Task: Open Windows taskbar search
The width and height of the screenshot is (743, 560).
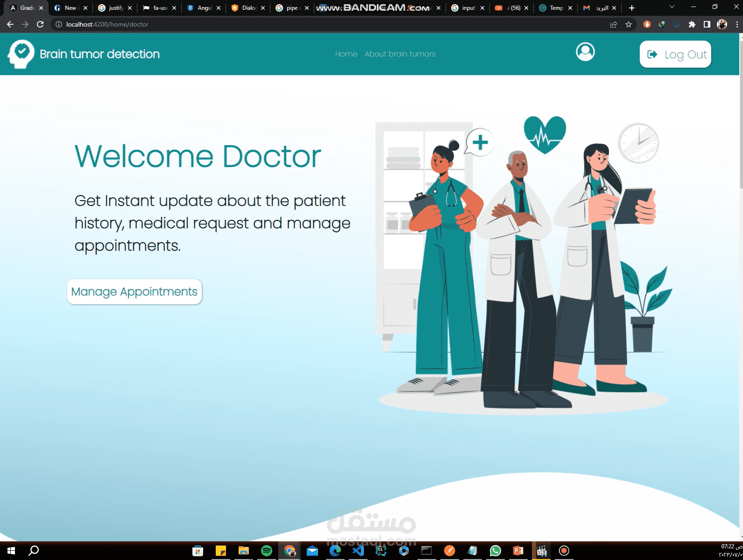Action: tap(34, 551)
